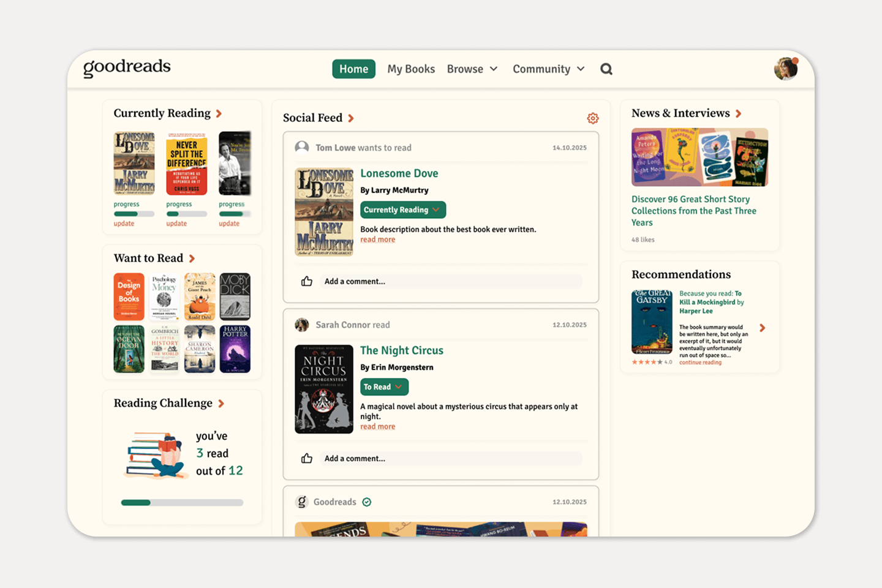Image resolution: width=882 pixels, height=588 pixels.
Task: Click the Goodreads post g icon
Action: click(x=301, y=502)
